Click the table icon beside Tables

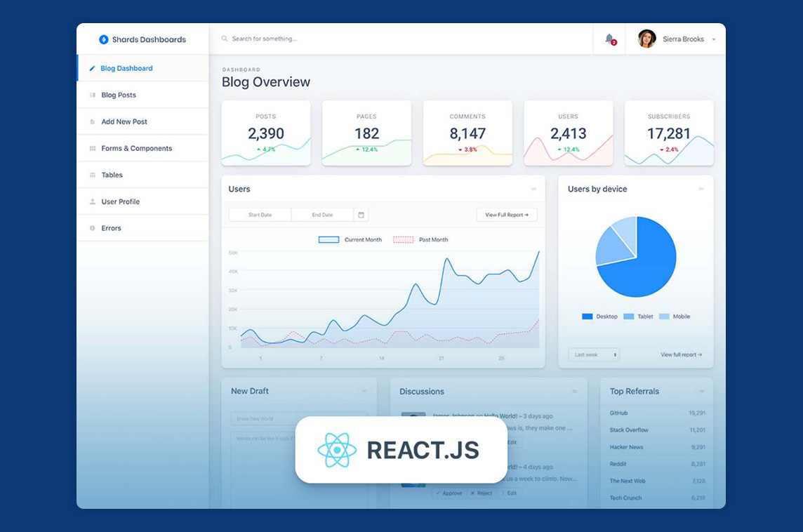coord(92,175)
